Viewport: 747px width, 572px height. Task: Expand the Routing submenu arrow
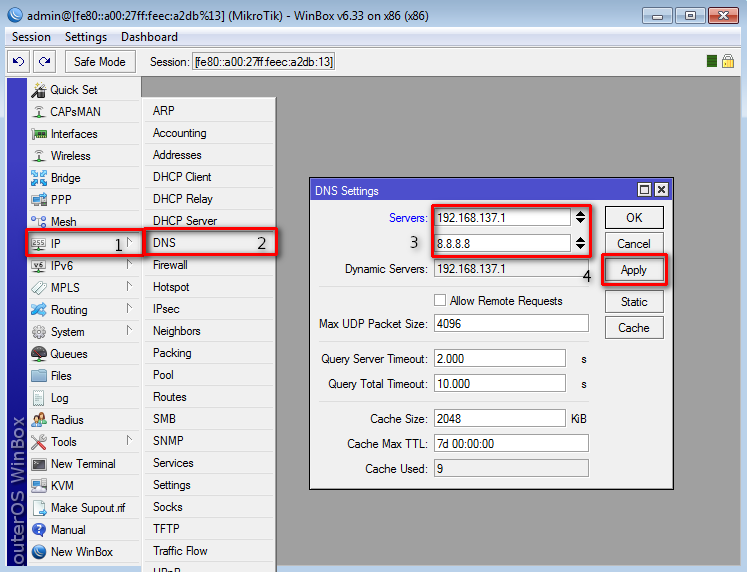pyautogui.click(x=129, y=309)
